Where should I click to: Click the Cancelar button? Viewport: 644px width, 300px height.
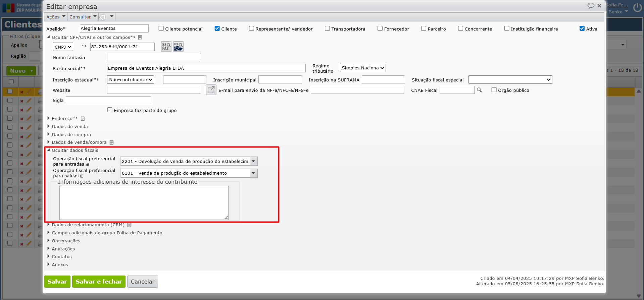[143, 282]
